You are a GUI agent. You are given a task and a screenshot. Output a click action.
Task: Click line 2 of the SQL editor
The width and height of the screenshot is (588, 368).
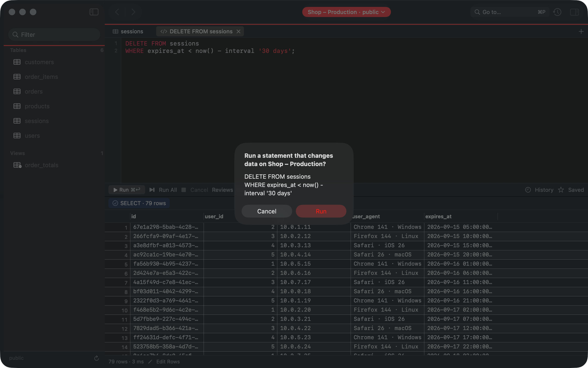click(210, 51)
